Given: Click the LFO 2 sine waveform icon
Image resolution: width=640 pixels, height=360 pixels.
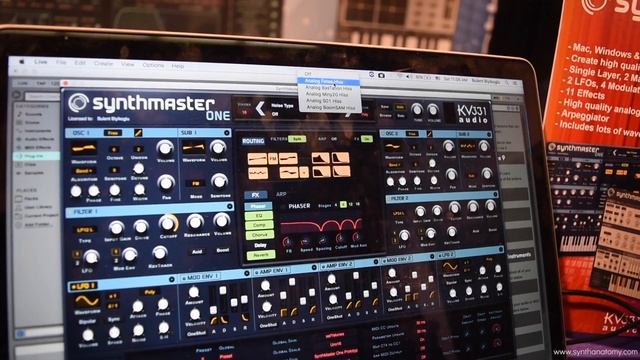Looking at the screenshot, I should (x=450, y=267).
